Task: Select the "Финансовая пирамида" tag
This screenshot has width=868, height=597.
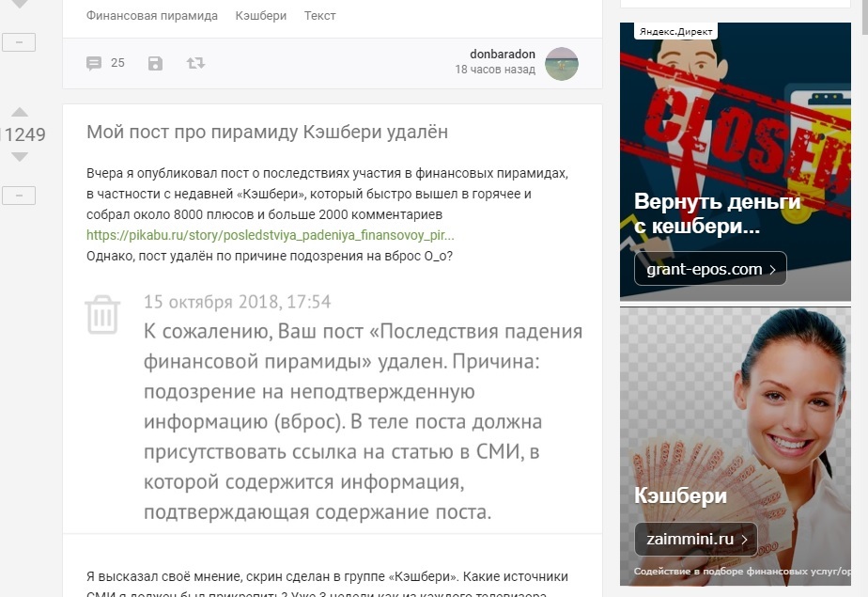Action: [x=151, y=16]
